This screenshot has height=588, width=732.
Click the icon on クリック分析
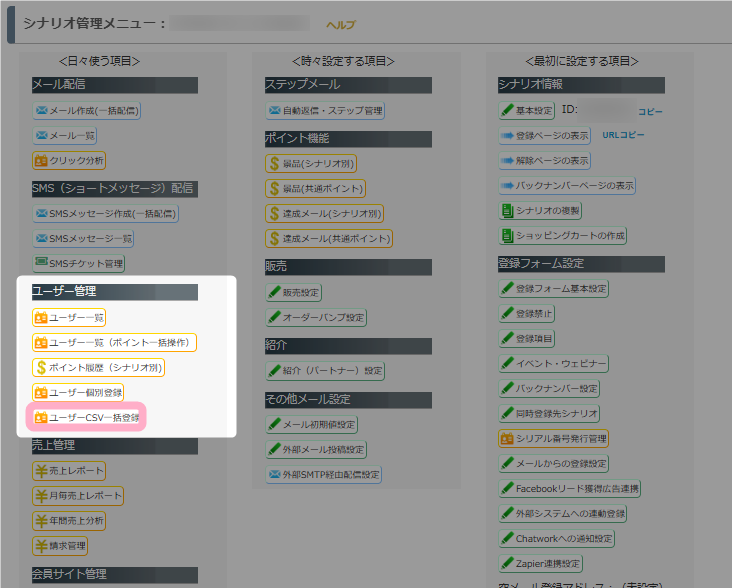[41, 160]
